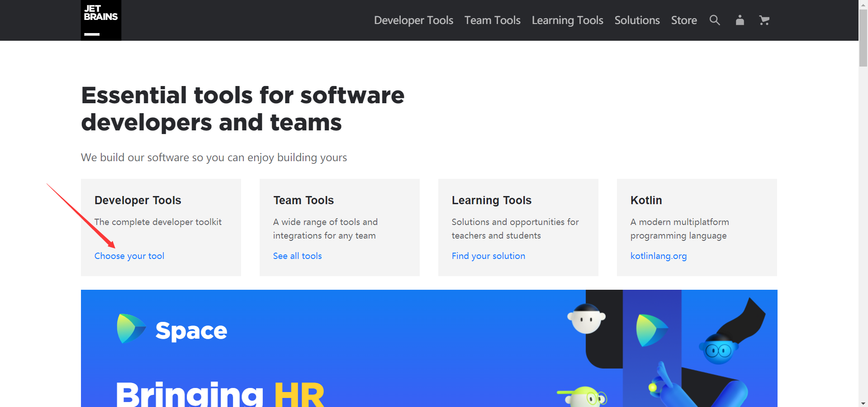Click the scrollbar down arrow

point(863,403)
